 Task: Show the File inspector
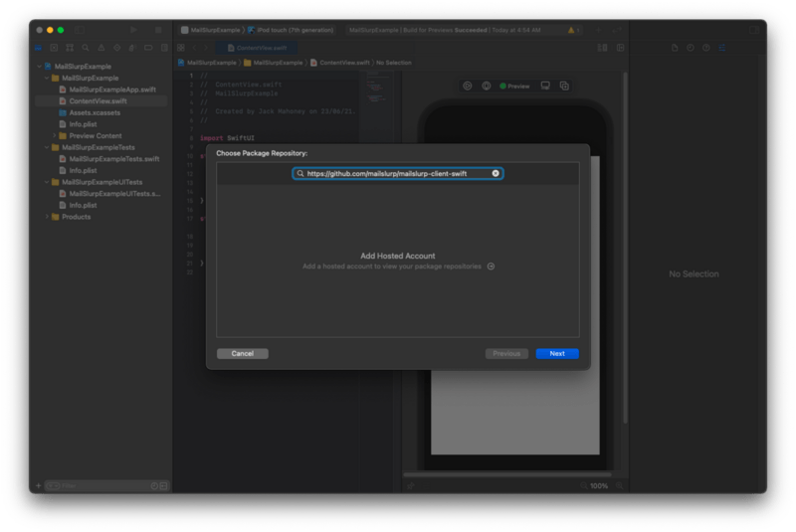click(675, 48)
